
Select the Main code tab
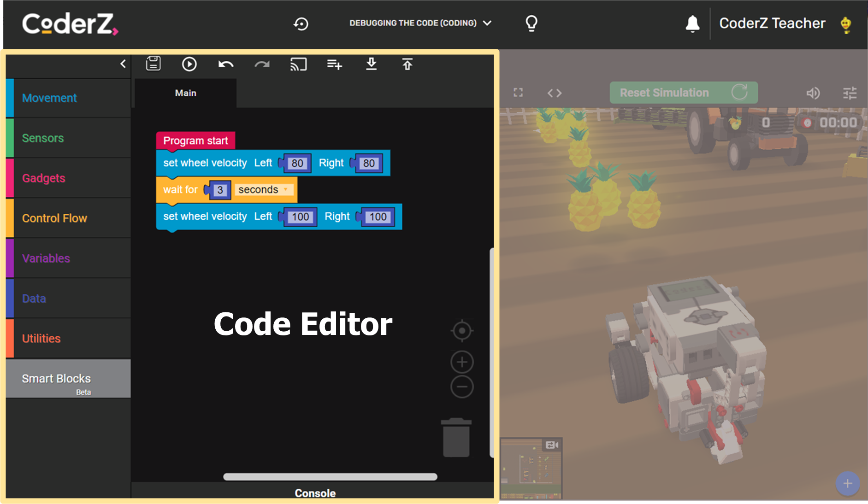[x=185, y=93]
